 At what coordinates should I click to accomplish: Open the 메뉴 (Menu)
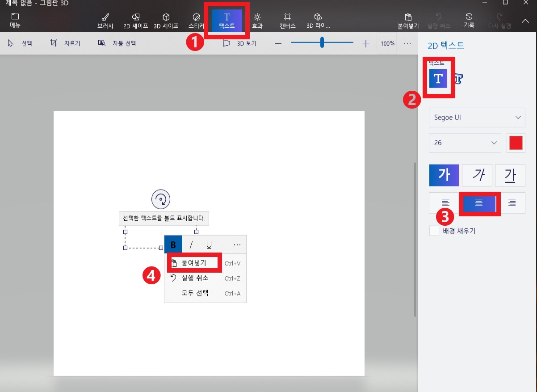[x=15, y=20]
